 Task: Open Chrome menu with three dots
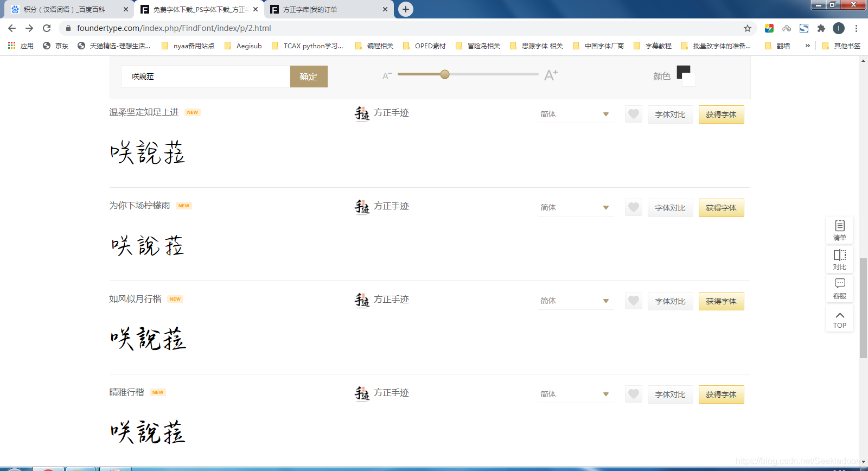coord(856,28)
